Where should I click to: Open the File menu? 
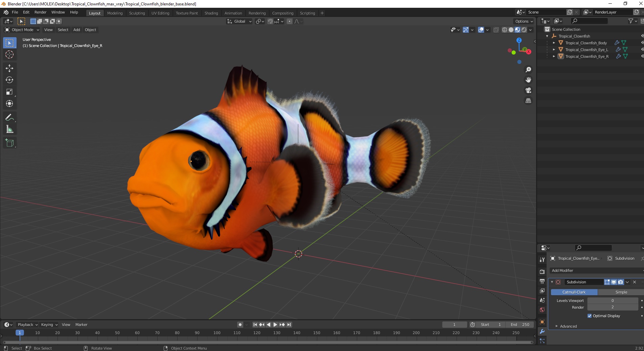coord(15,12)
